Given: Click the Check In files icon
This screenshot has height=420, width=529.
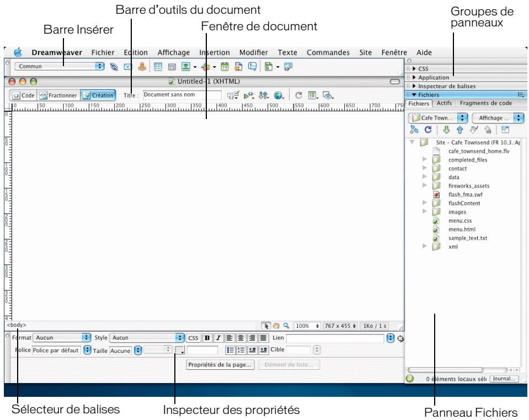Looking at the screenshot, I should [x=488, y=130].
